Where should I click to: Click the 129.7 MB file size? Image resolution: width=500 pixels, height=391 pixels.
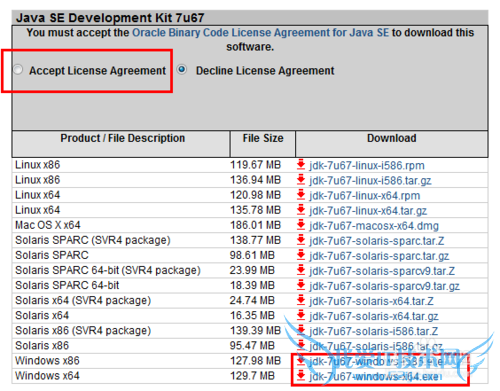pyautogui.click(x=252, y=376)
